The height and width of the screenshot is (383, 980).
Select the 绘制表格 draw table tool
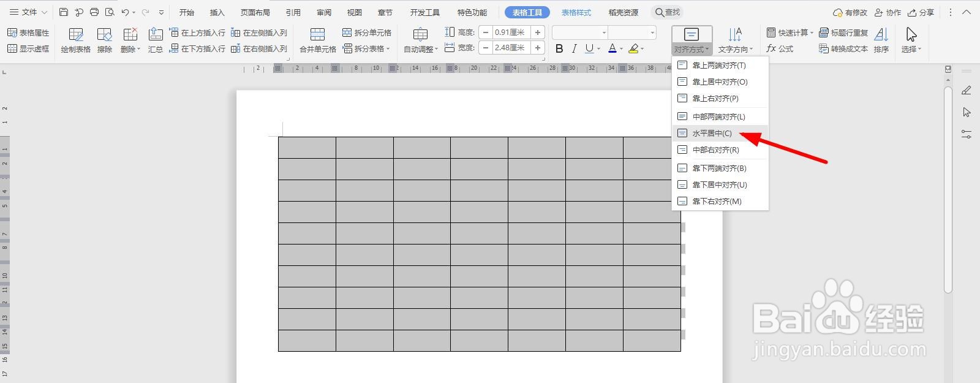point(76,40)
